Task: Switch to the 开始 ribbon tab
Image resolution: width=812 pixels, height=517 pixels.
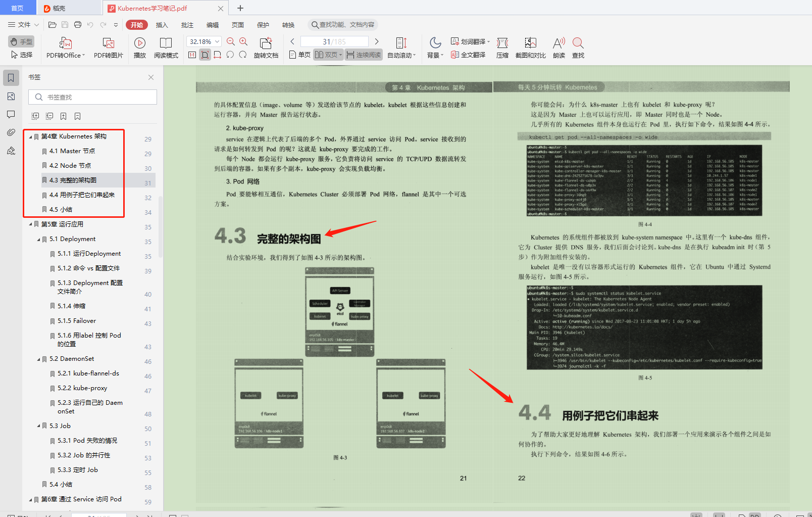Action: (x=136, y=25)
